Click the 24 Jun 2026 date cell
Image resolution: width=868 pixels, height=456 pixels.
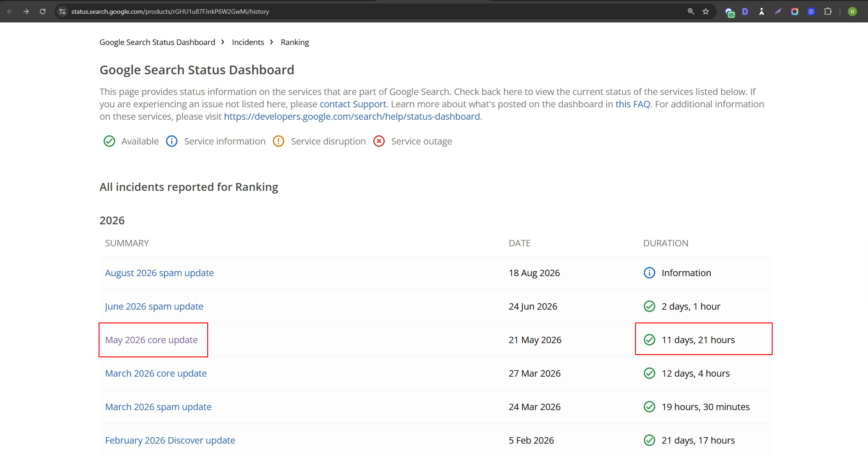point(533,306)
